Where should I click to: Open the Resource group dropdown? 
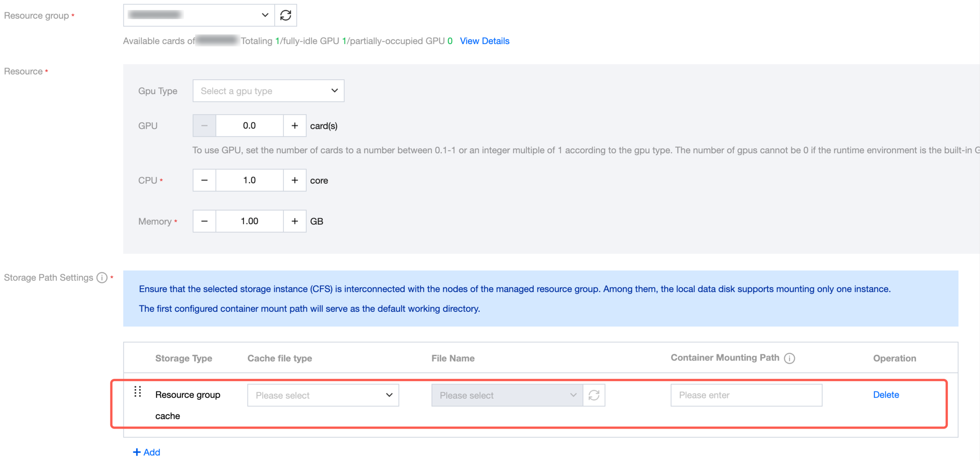click(x=199, y=15)
